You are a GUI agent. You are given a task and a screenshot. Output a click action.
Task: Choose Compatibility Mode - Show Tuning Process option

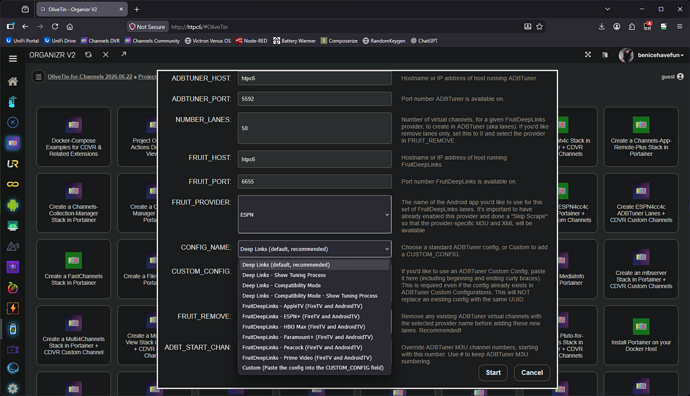[x=314, y=296]
